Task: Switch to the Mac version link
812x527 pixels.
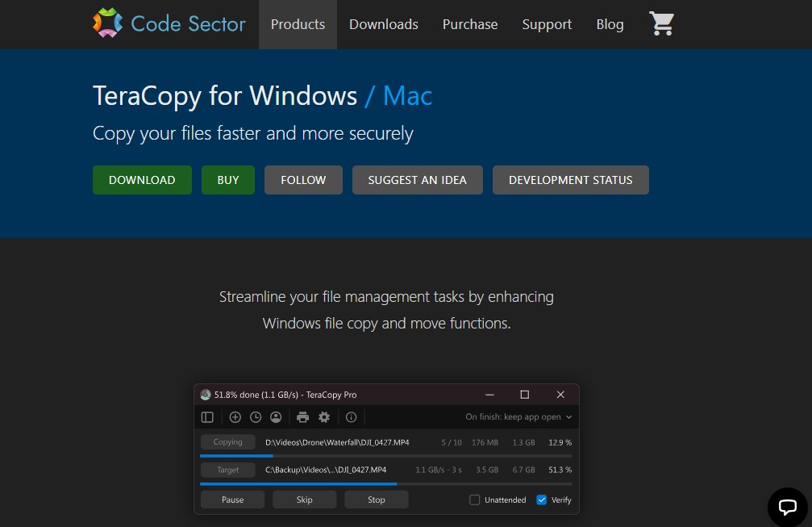Action: [x=407, y=96]
